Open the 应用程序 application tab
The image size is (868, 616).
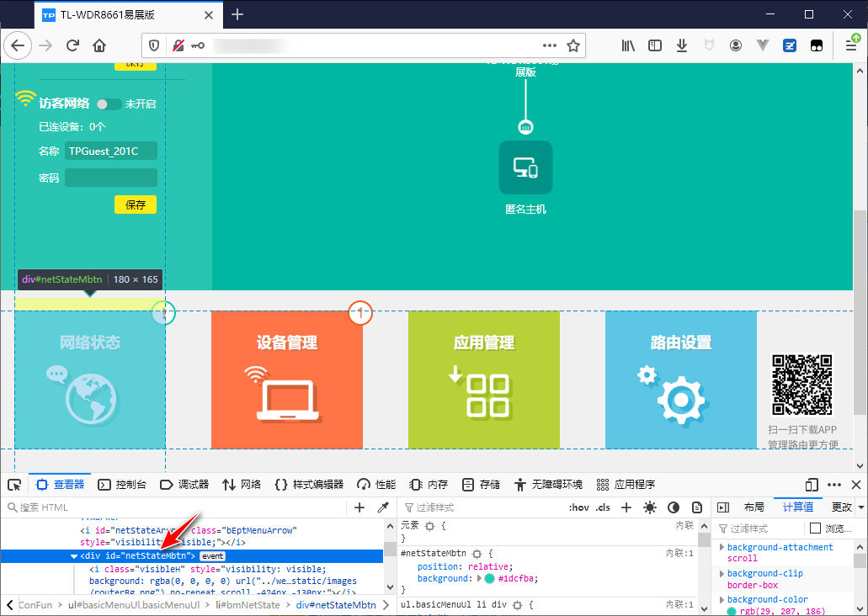coord(626,485)
